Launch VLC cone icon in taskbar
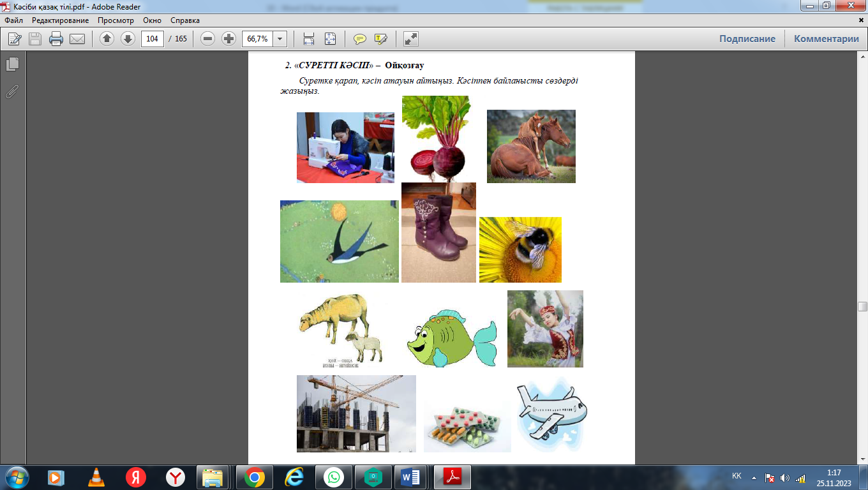The width and height of the screenshot is (868, 490). point(96,477)
